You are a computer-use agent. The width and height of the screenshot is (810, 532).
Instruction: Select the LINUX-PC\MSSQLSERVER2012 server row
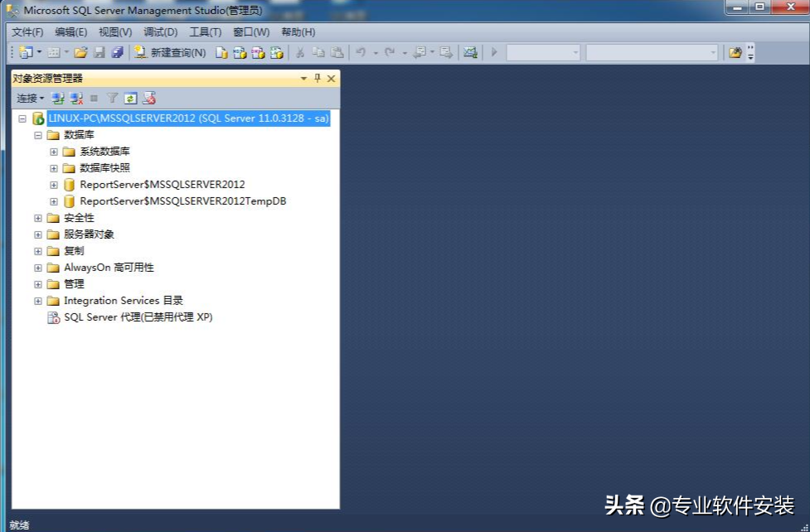pos(188,118)
